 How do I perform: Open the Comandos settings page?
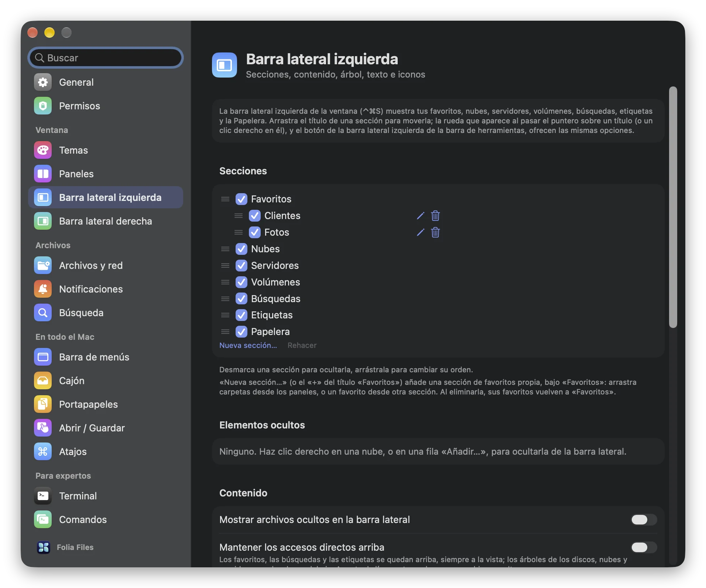(106, 520)
